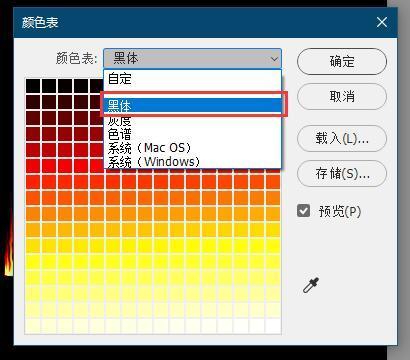Choose the highlighted 黑体 list entry
Viewport: 410px width, 360px height.
tap(192, 106)
